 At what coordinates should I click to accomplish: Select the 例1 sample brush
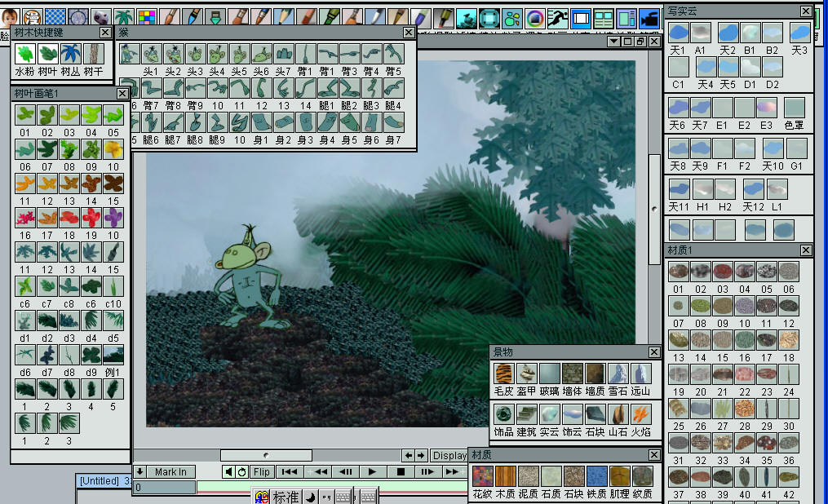tap(113, 354)
